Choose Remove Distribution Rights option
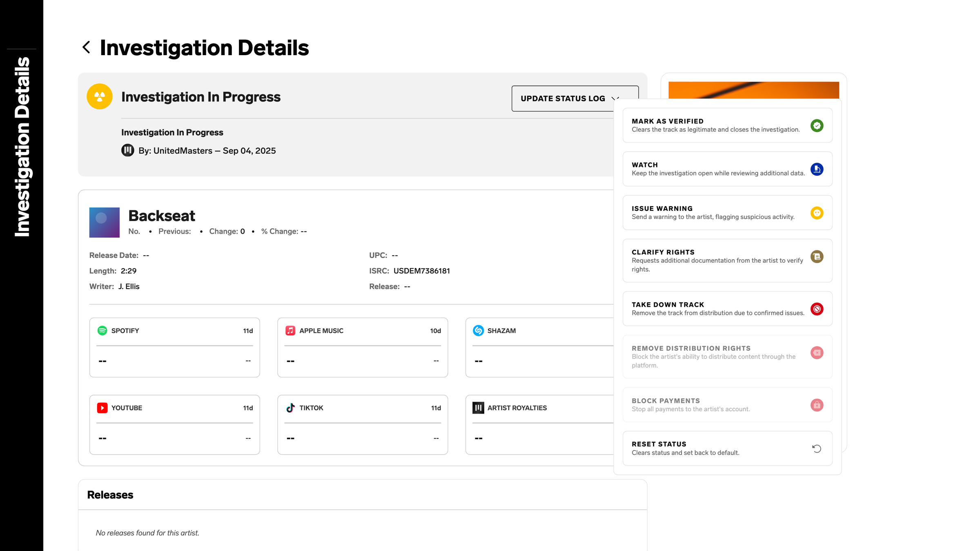Viewport: 980px width, 551px height. pos(727,357)
